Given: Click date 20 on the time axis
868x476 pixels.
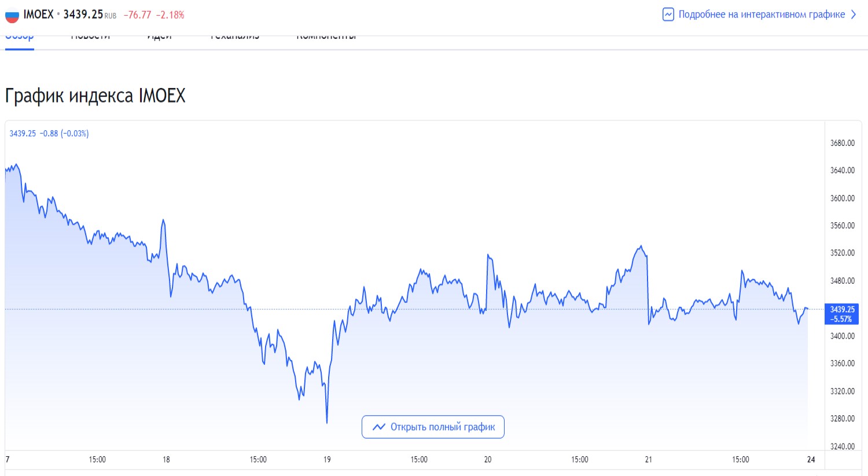Looking at the screenshot, I should 488,460.
